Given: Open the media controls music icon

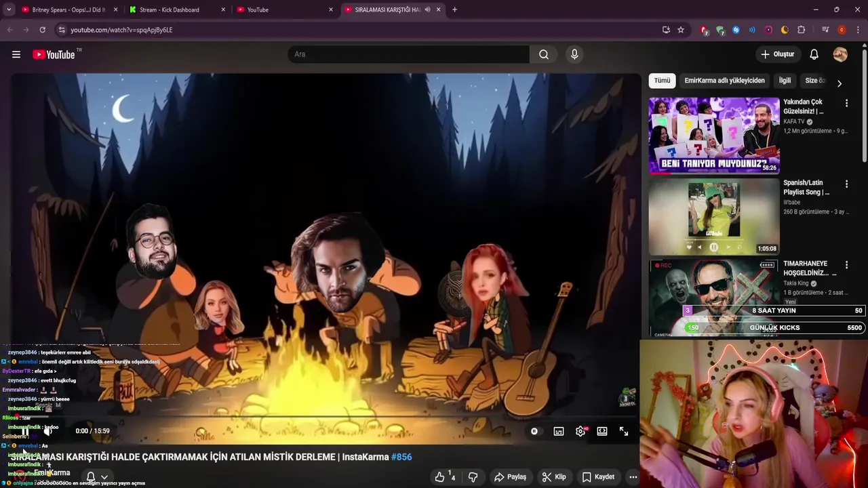Looking at the screenshot, I should click(825, 30).
